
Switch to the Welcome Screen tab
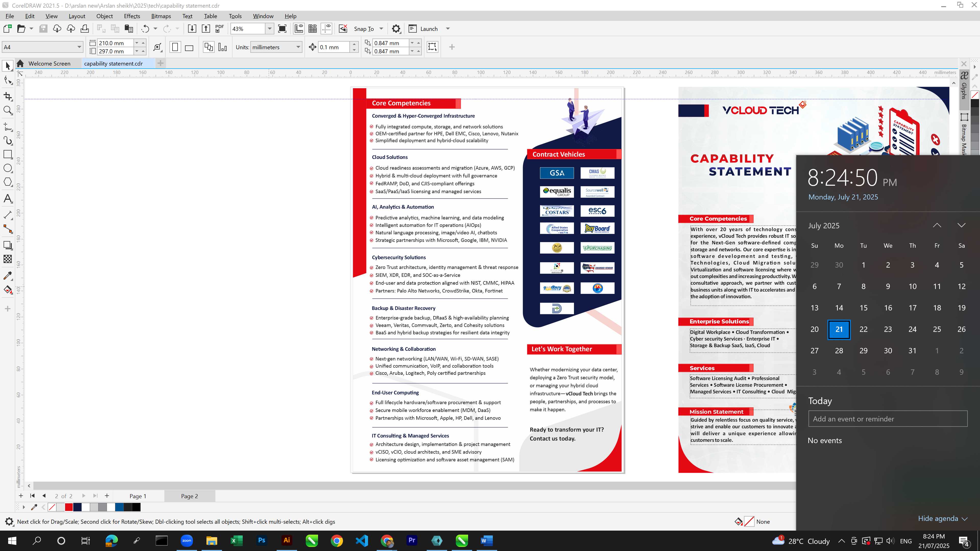pos(49,64)
